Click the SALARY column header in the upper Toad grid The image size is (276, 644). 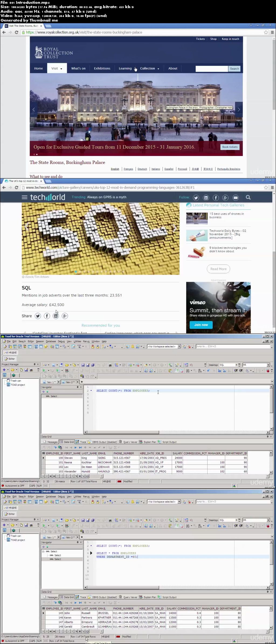(x=177, y=453)
